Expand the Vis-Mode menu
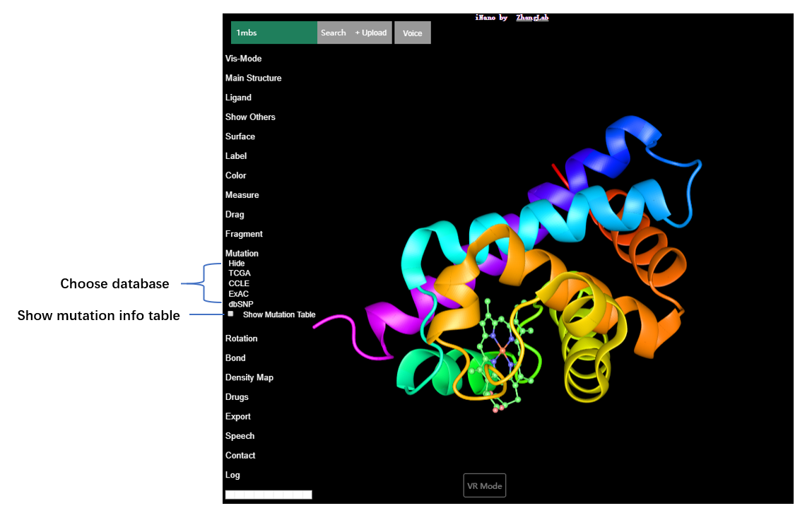The image size is (812, 513). click(x=243, y=59)
